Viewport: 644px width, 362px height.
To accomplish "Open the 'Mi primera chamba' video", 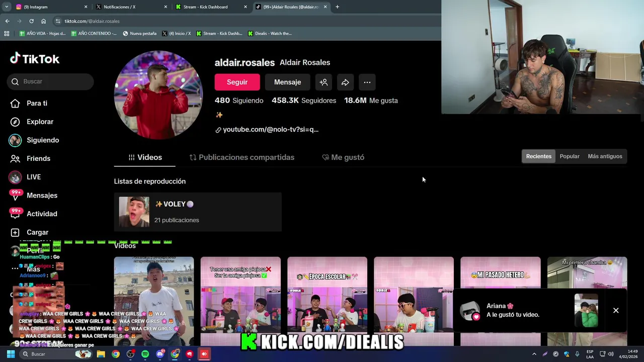I will [587, 274].
